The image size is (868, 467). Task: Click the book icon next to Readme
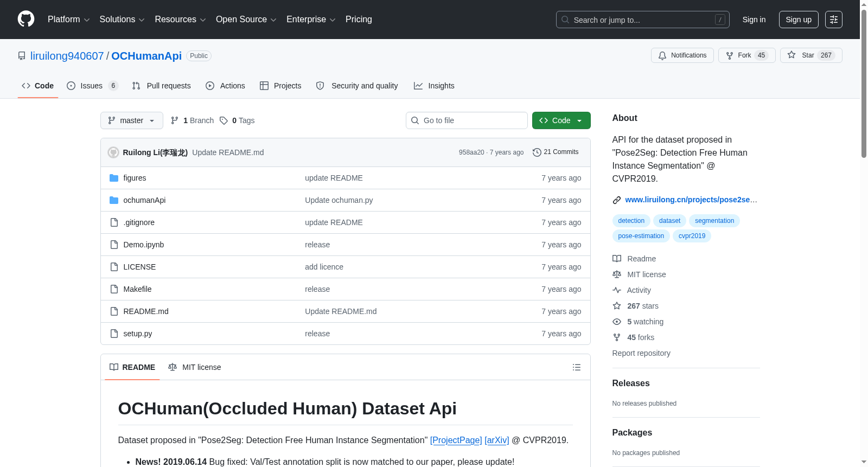617,259
